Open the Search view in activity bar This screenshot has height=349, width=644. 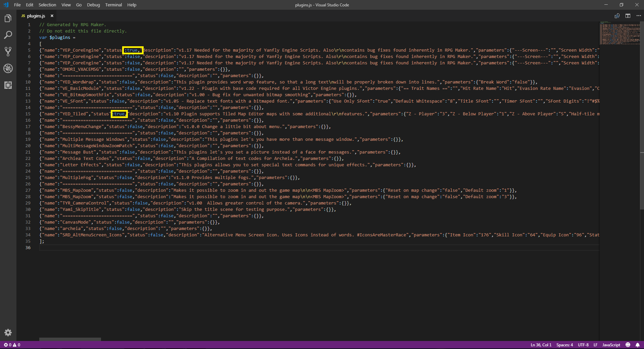click(8, 35)
